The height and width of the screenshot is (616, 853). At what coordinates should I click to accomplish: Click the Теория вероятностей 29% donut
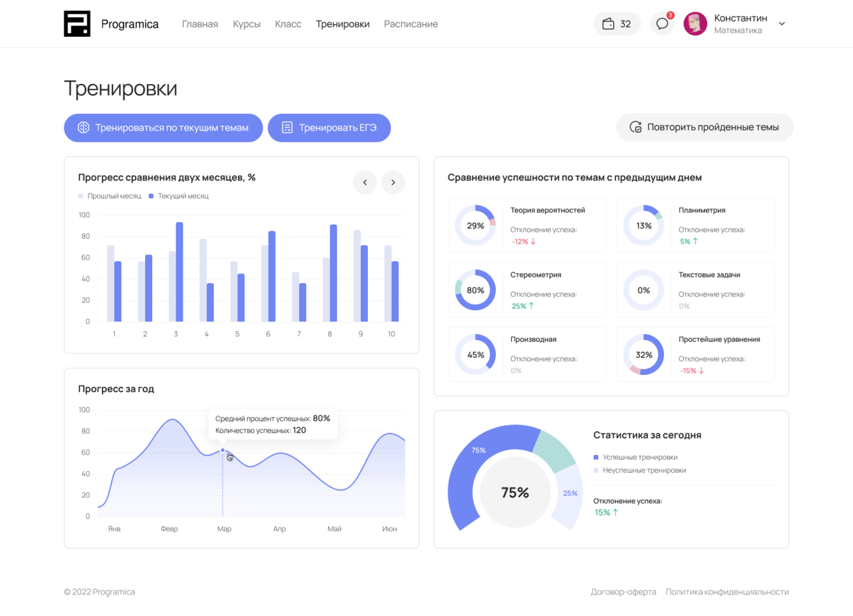476,225
